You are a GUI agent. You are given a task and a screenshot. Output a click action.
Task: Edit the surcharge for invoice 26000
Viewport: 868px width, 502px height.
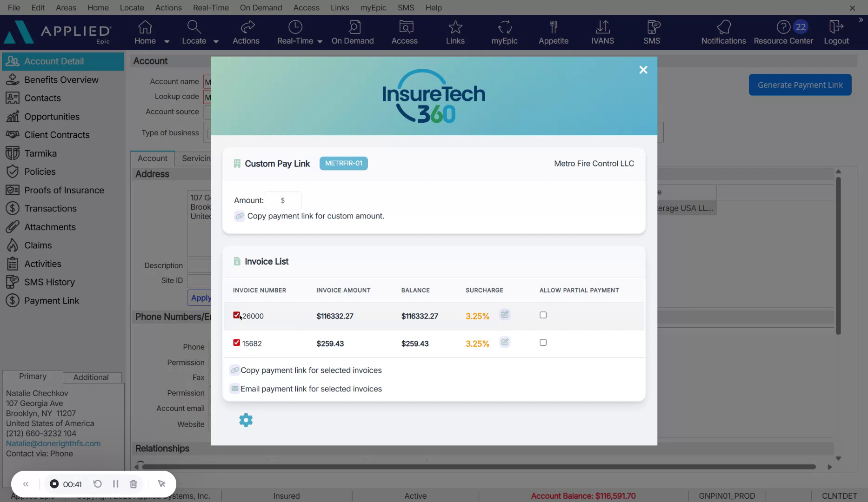(x=505, y=315)
